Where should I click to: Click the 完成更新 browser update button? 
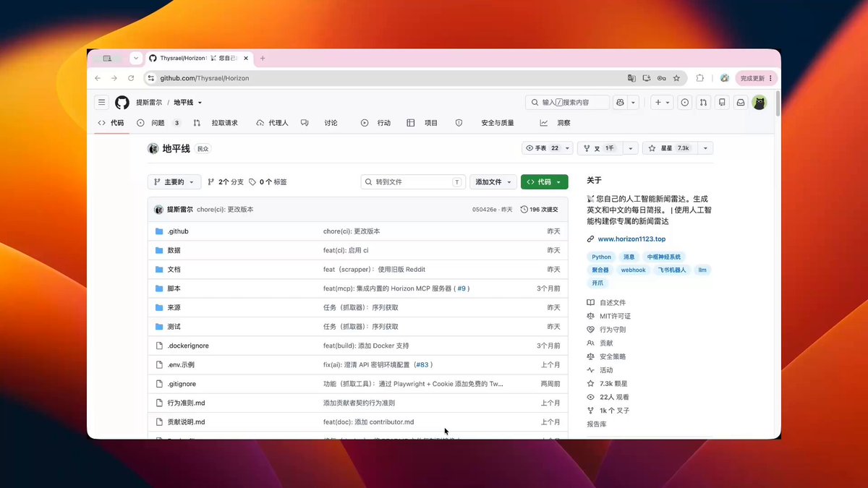tap(755, 78)
